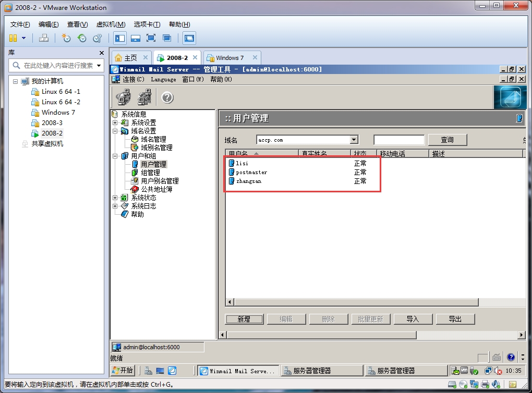This screenshot has height=393, width=532.
Task: Open 公共地址簿 in the tree
Action: [156, 189]
